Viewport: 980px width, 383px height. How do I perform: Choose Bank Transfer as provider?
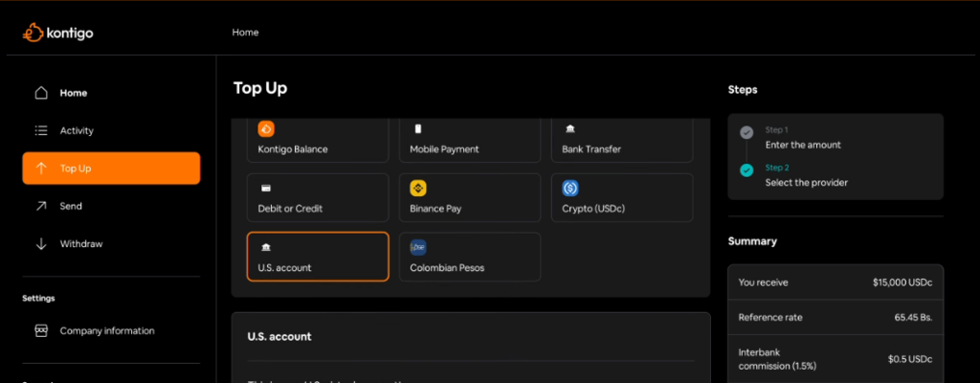click(x=622, y=141)
